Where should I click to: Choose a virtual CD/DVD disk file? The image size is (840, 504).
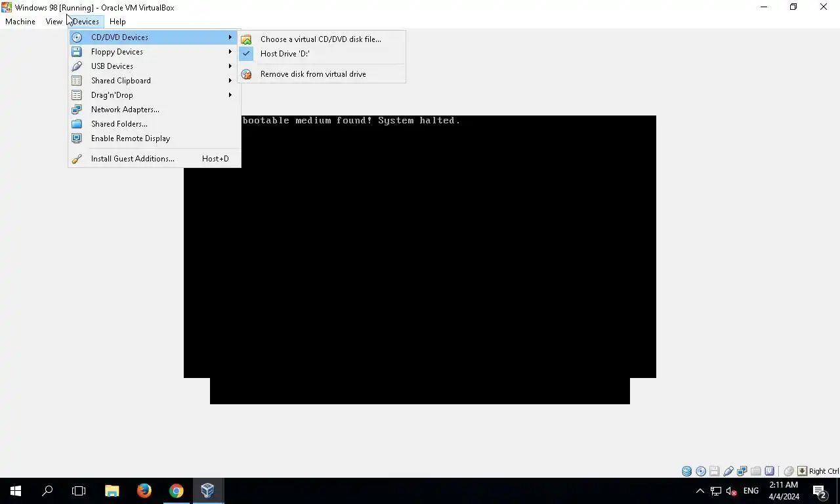coord(322,39)
